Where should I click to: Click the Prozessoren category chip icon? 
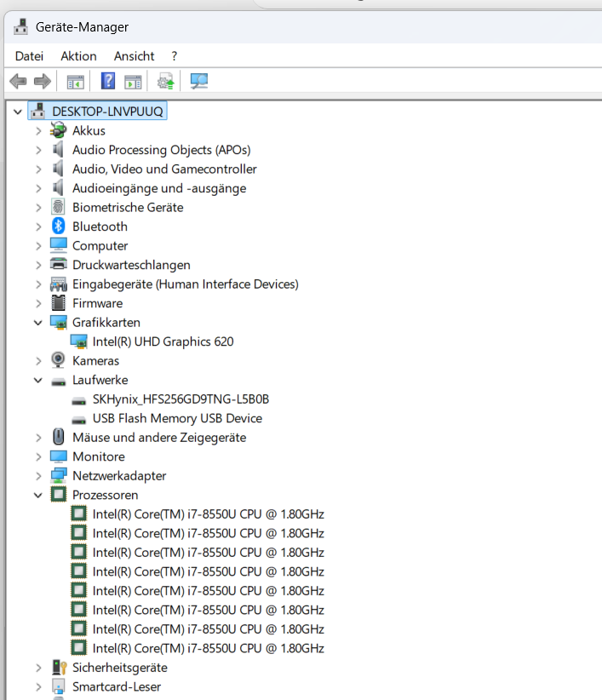click(59, 495)
